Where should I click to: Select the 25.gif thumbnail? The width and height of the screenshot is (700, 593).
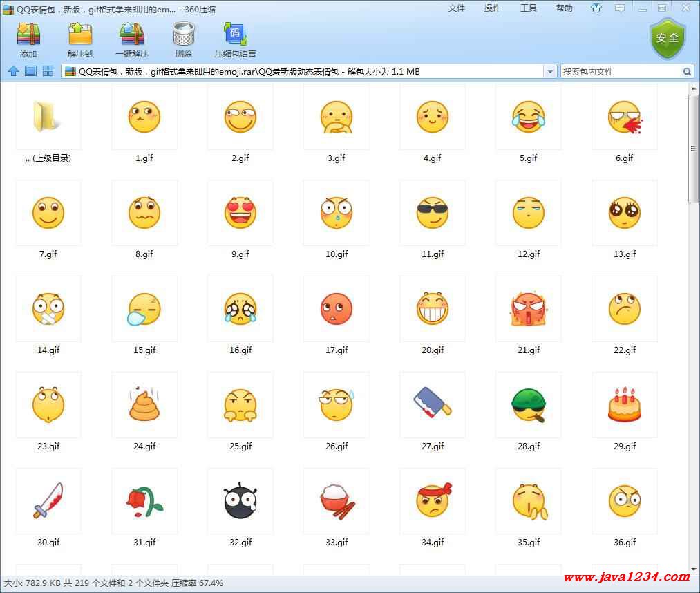[x=240, y=405]
